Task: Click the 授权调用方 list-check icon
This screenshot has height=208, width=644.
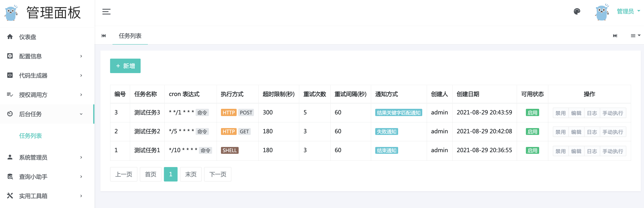Action: coord(10,95)
